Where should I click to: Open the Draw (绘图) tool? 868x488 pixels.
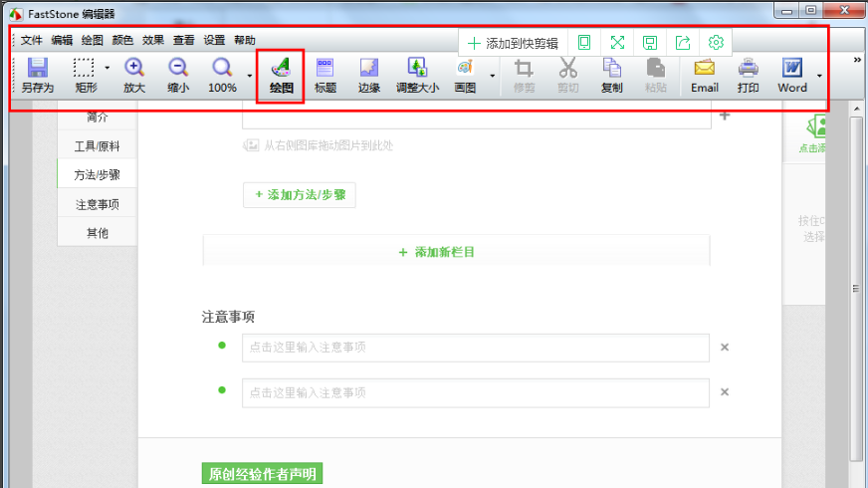pyautogui.click(x=281, y=76)
